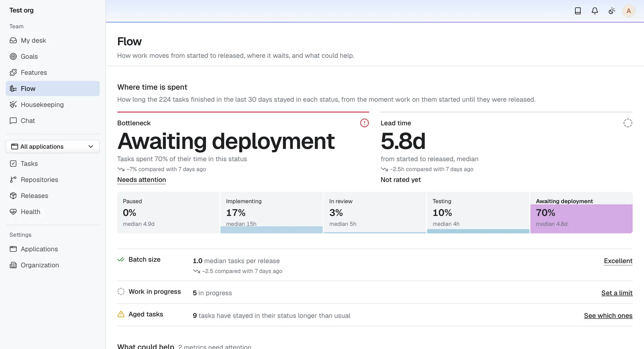Screen dimensions: 644x349
Task: Open Tasks in the sidebar
Action: 53,164
